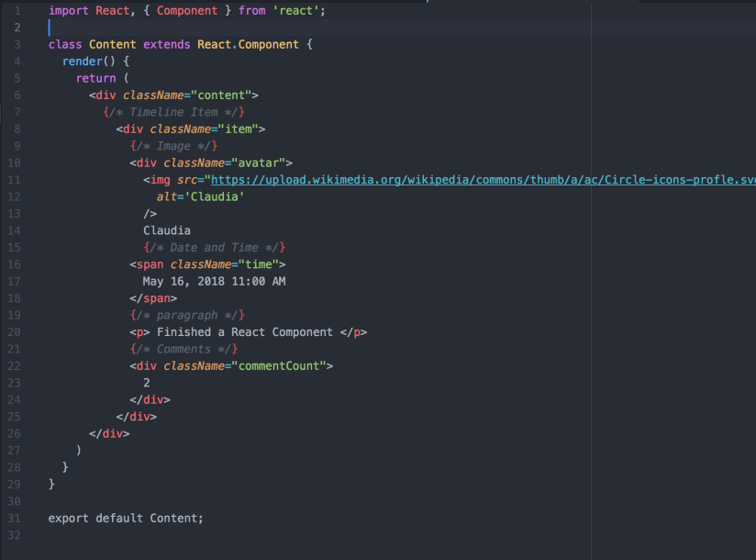Click the "avatar" className string
The width and height of the screenshot is (756, 560).
coord(259,162)
